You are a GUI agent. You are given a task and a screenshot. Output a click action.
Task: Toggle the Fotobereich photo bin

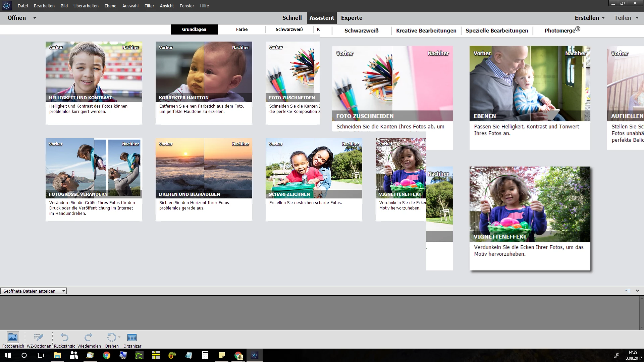(13, 337)
